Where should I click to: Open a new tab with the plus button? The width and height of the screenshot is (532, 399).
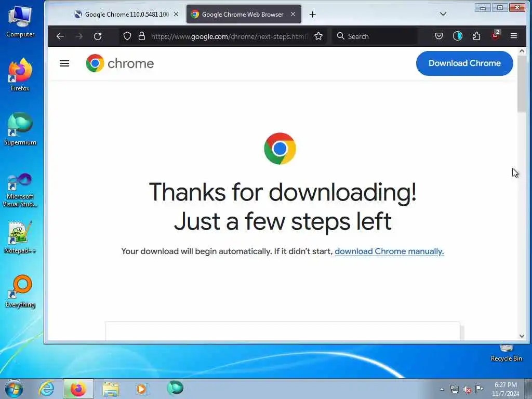click(312, 14)
